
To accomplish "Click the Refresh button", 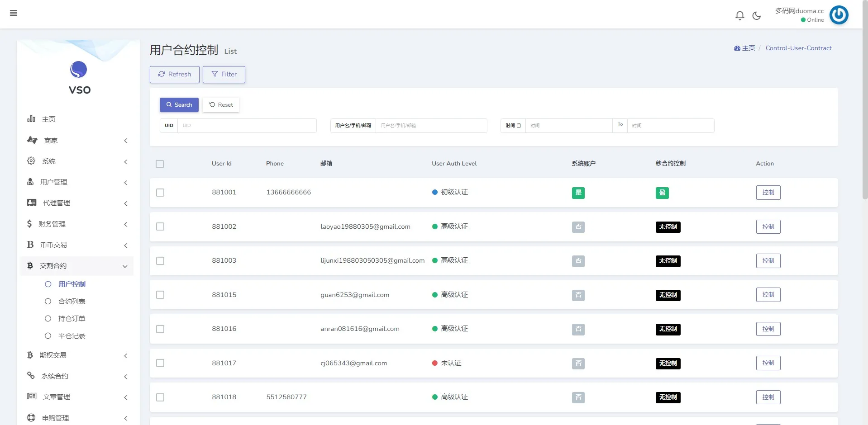I will (174, 75).
